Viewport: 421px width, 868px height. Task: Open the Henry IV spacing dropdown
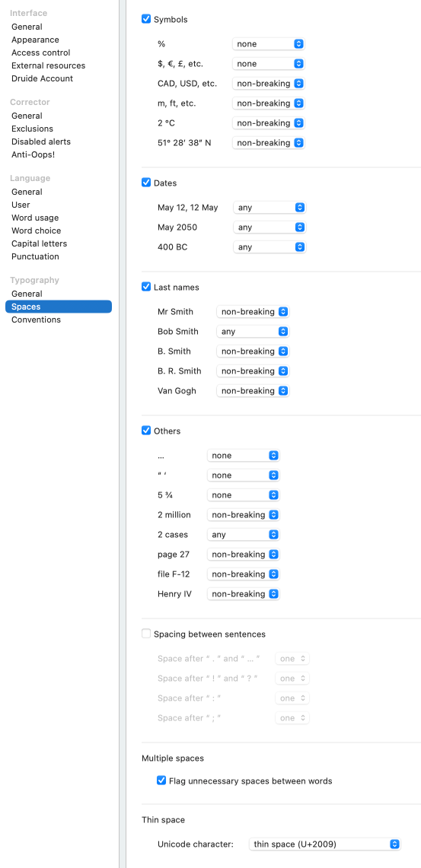pyautogui.click(x=244, y=594)
